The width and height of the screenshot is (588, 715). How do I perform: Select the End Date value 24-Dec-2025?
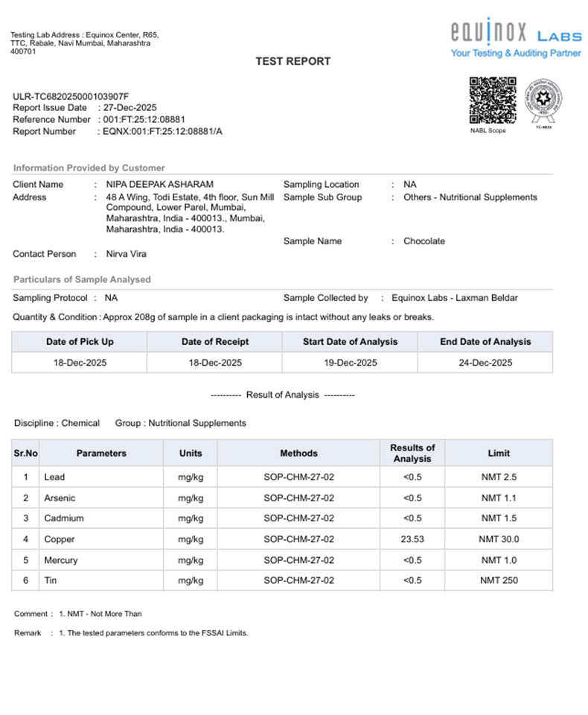[x=485, y=363]
